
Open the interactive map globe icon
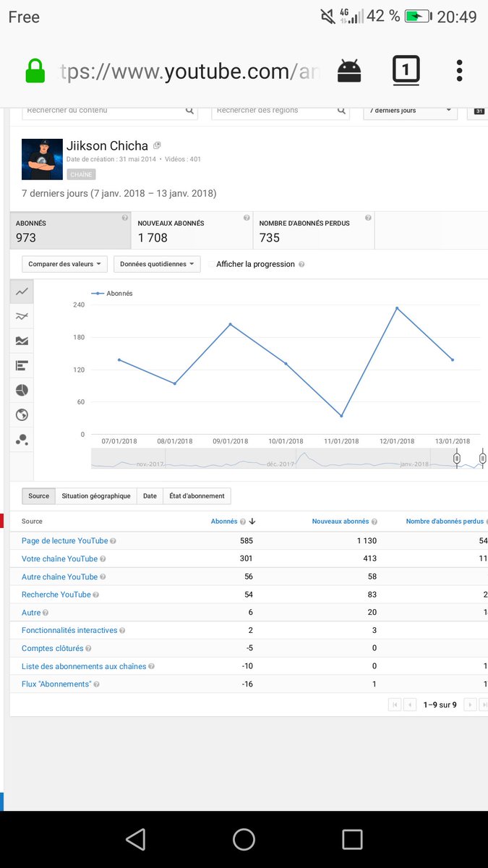pos(22,414)
